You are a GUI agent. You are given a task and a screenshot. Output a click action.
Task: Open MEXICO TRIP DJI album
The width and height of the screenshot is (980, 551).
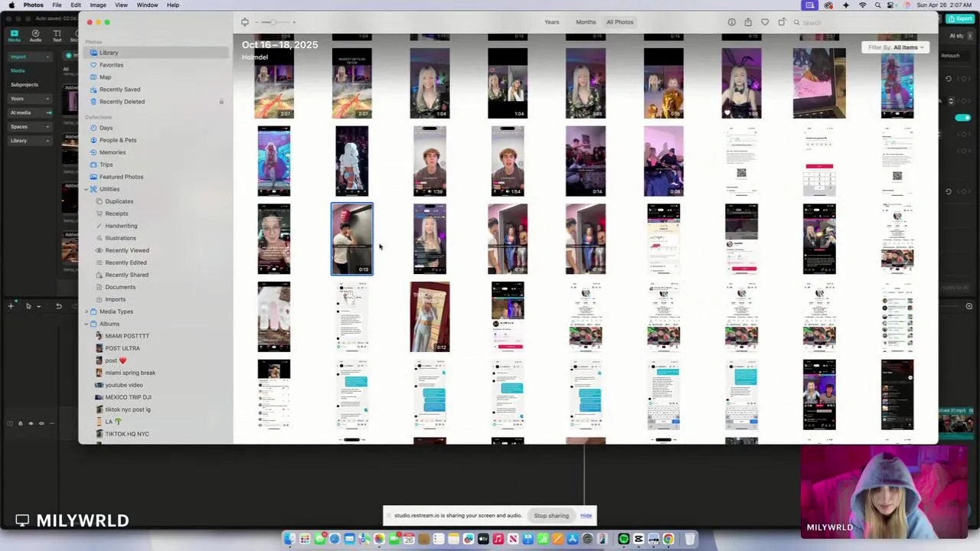[128, 397]
